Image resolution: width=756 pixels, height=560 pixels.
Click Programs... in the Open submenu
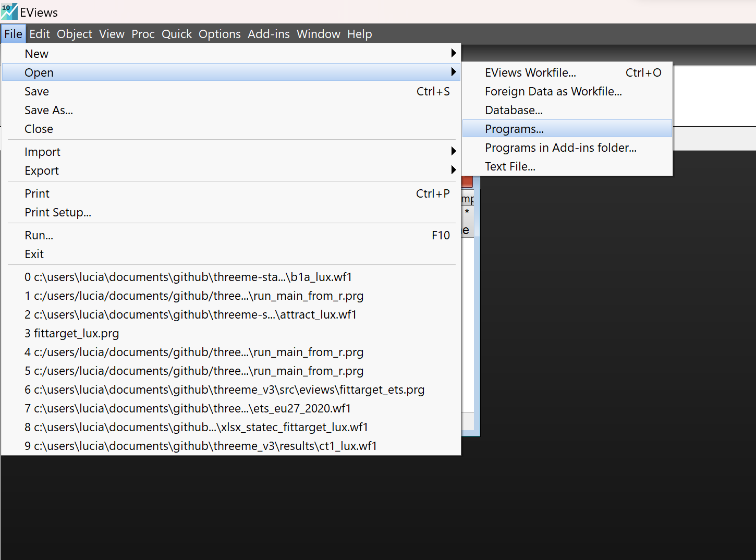pos(567,129)
